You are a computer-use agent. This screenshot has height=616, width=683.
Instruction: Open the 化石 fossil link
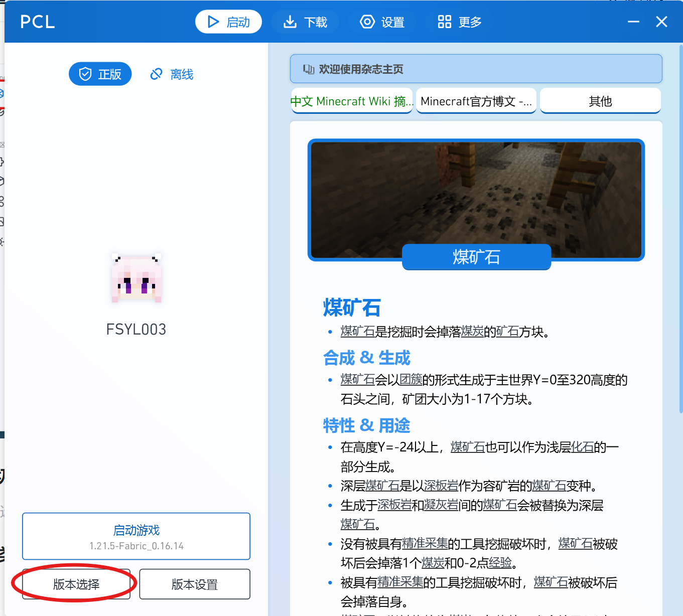(x=583, y=447)
